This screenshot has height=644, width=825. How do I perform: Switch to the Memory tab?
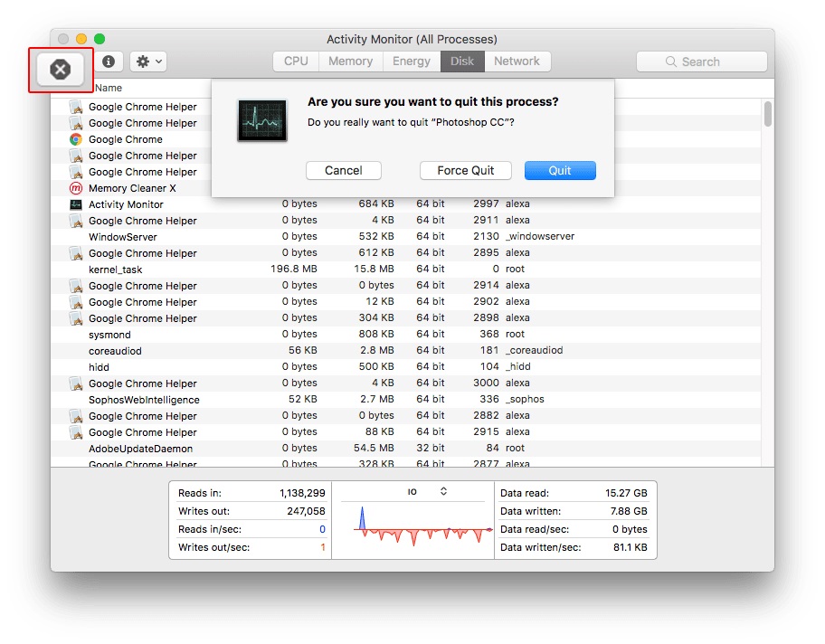point(350,61)
